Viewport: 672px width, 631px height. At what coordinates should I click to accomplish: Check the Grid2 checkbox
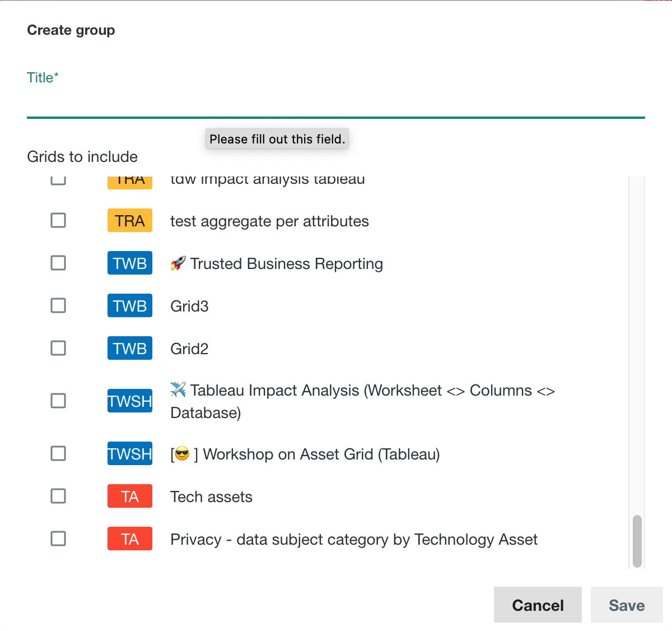pyautogui.click(x=58, y=348)
